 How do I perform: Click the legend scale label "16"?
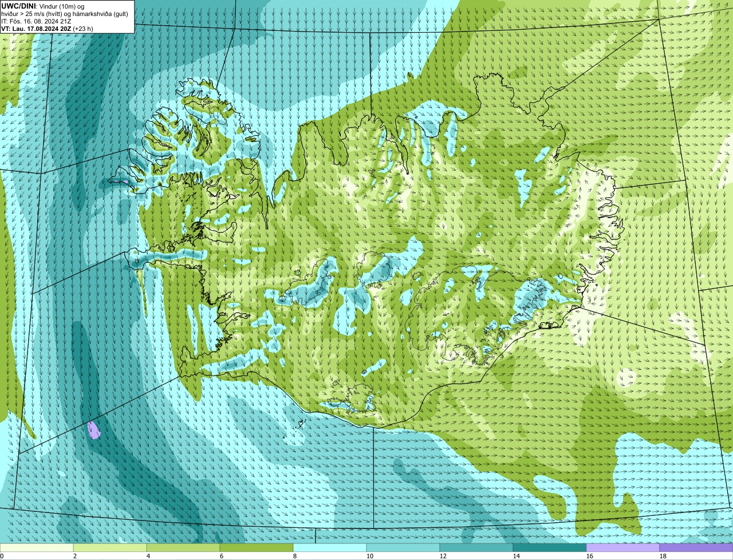pyautogui.click(x=590, y=556)
